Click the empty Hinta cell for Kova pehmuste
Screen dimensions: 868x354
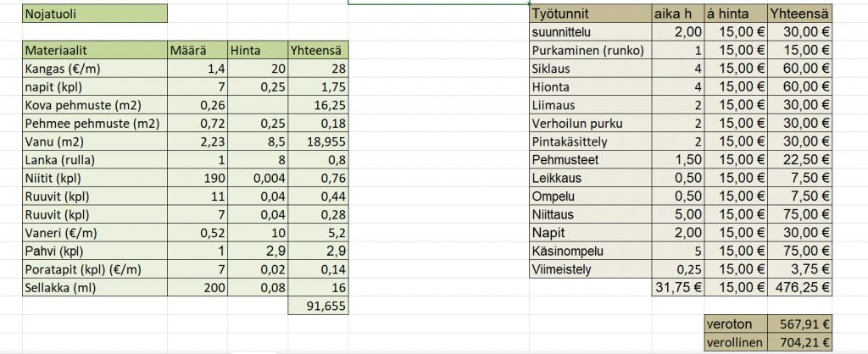258,105
